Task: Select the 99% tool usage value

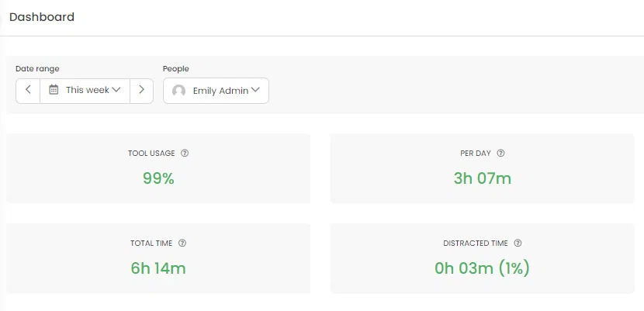Action: tap(158, 178)
